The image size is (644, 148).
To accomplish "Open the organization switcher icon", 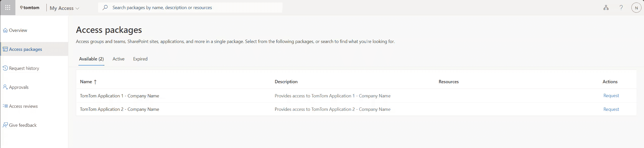I will tap(606, 8).
